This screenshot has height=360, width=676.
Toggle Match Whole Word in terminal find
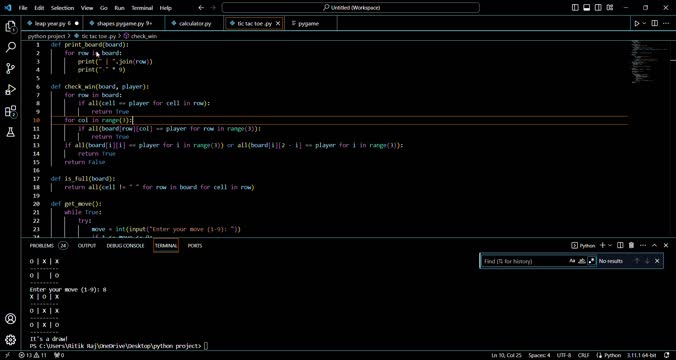tap(582, 261)
